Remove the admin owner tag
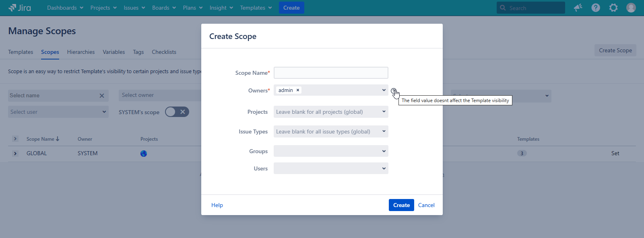 tap(298, 90)
